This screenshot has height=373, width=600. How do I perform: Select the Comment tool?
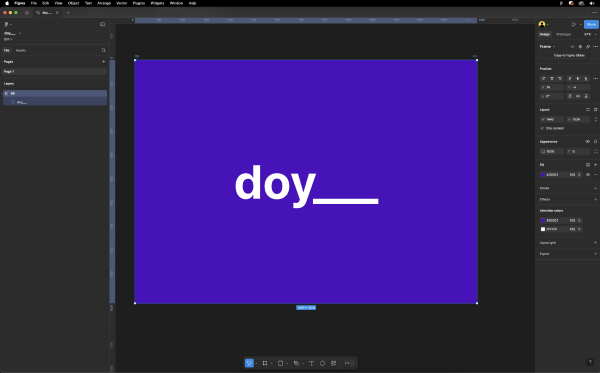pos(322,363)
